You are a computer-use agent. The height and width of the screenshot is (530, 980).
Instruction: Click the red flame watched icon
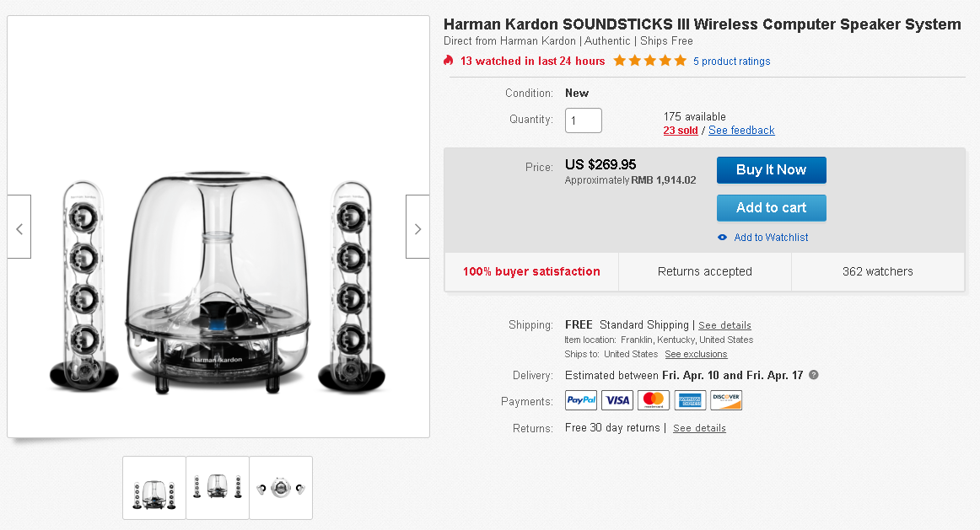click(x=449, y=61)
